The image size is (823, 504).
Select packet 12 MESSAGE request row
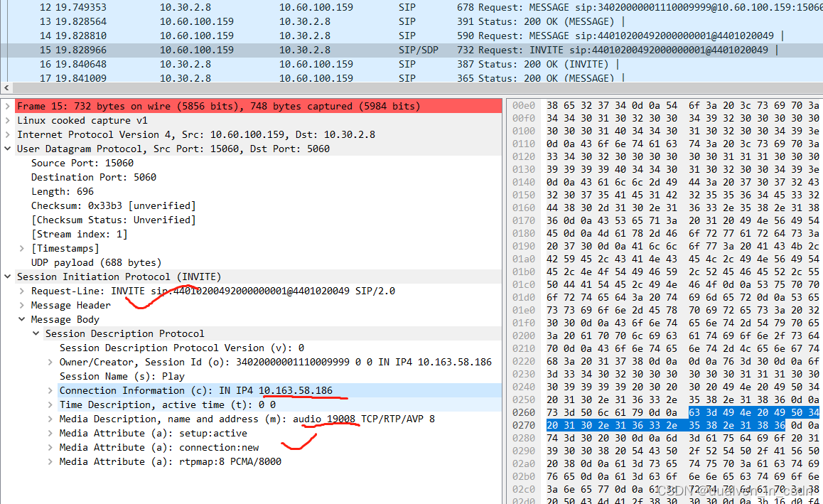pos(411,7)
